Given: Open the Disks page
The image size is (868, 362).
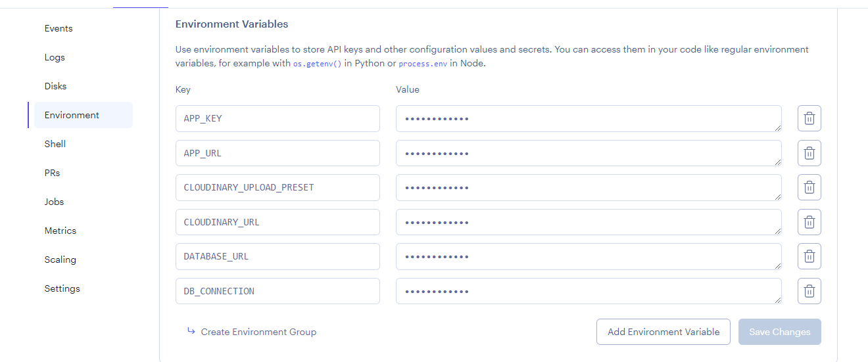Looking at the screenshot, I should pyautogui.click(x=55, y=86).
